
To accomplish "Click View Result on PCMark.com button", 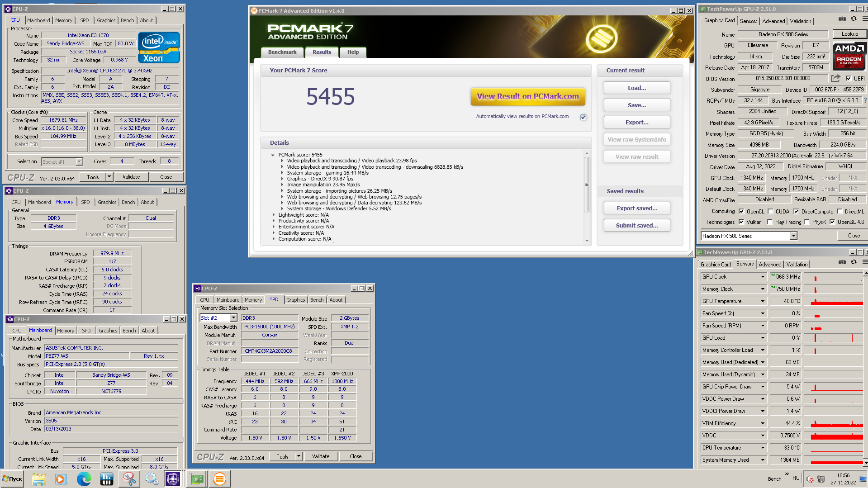I will coord(528,96).
